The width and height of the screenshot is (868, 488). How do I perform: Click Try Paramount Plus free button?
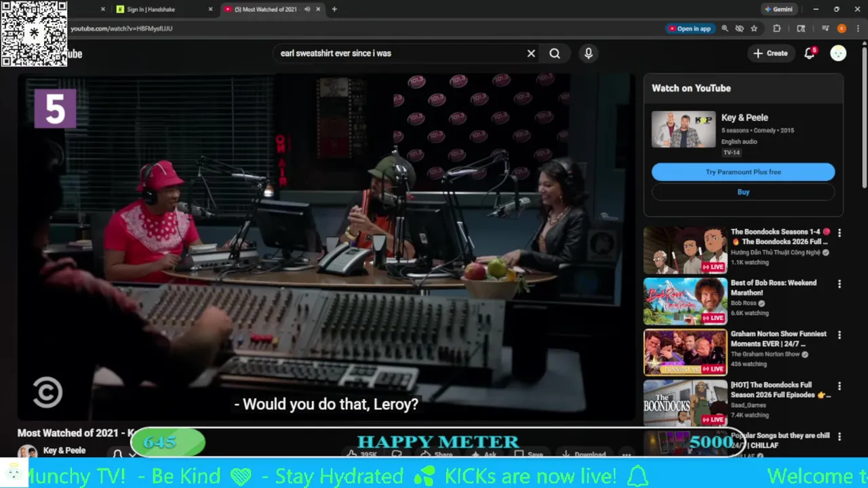[743, 172]
